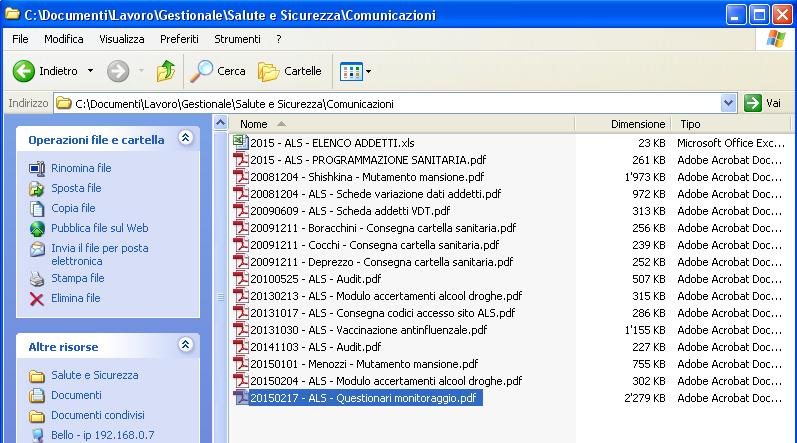Collapse the Operazioni file e cartella panel
This screenshot has width=797, height=443.
point(185,139)
